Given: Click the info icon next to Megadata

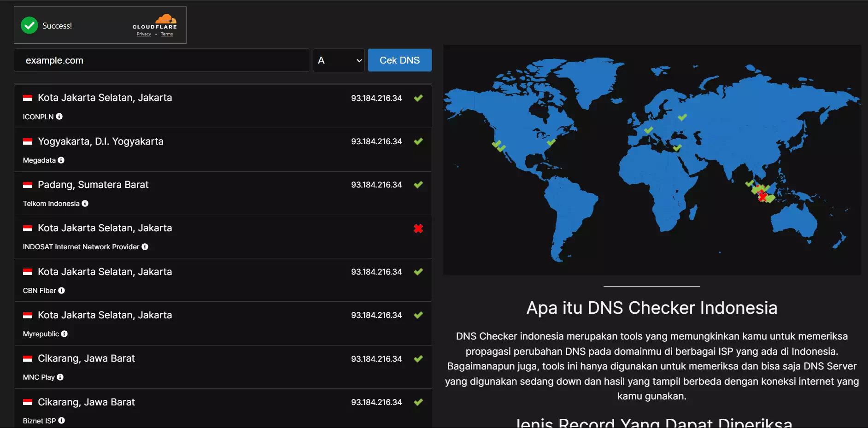Looking at the screenshot, I should tap(61, 160).
